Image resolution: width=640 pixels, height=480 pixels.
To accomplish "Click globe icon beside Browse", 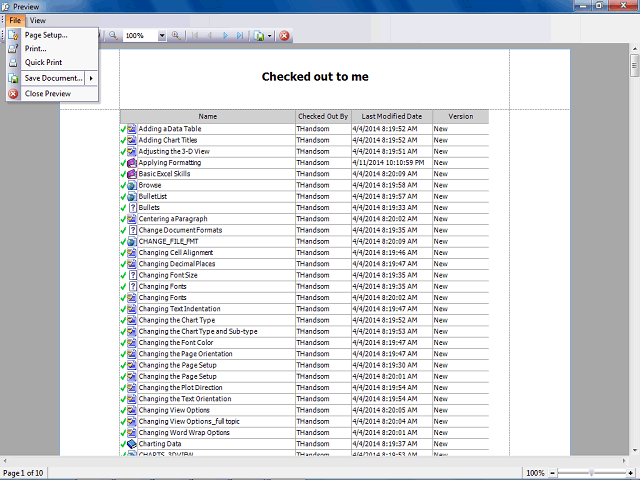I will pos(131,185).
